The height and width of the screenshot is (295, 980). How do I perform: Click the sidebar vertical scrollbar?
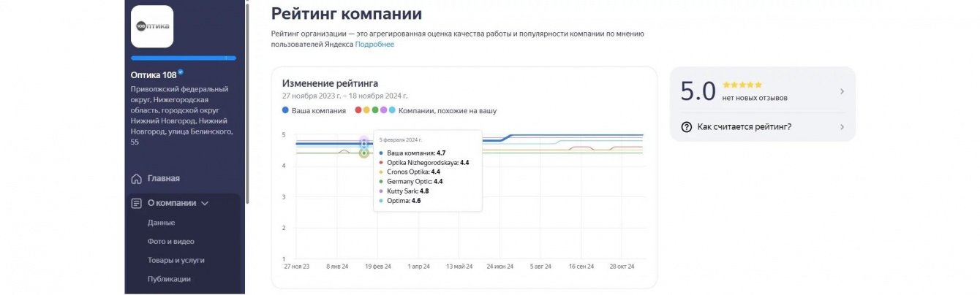(247, 102)
